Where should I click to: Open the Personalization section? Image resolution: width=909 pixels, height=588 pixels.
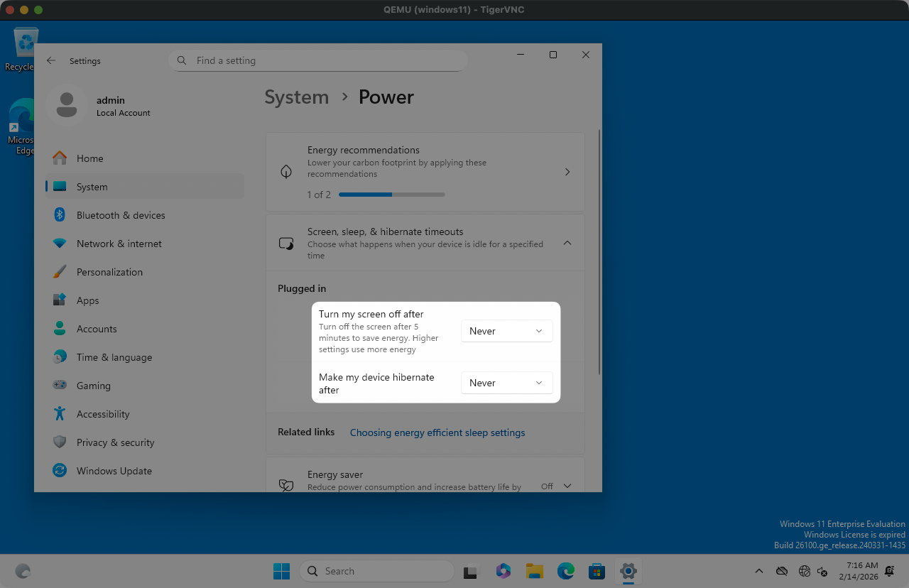[x=109, y=272]
